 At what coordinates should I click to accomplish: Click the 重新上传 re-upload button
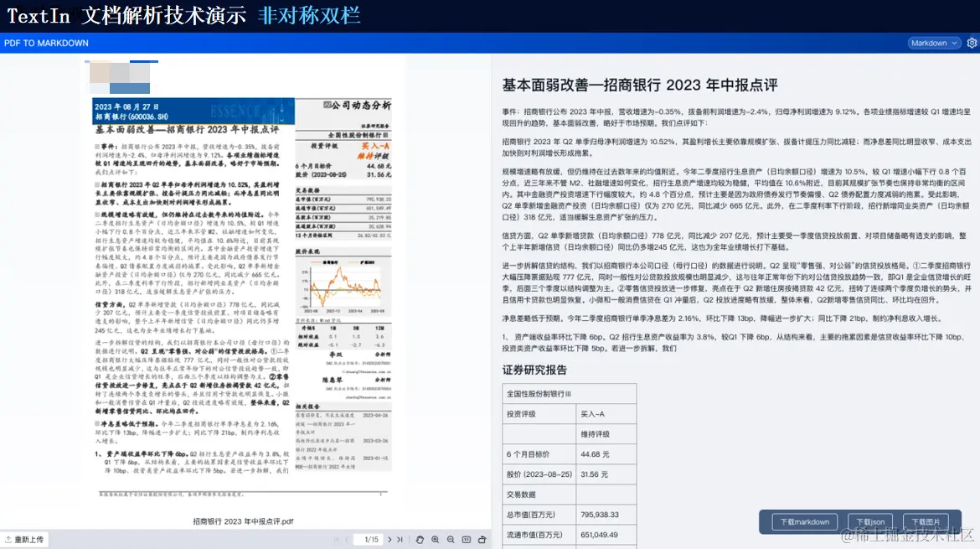pyautogui.click(x=25, y=539)
